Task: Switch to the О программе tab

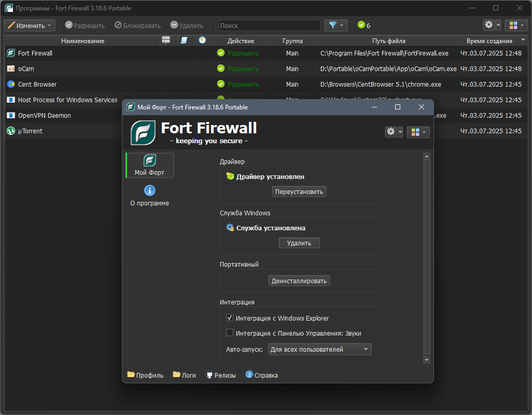Action: click(150, 196)
